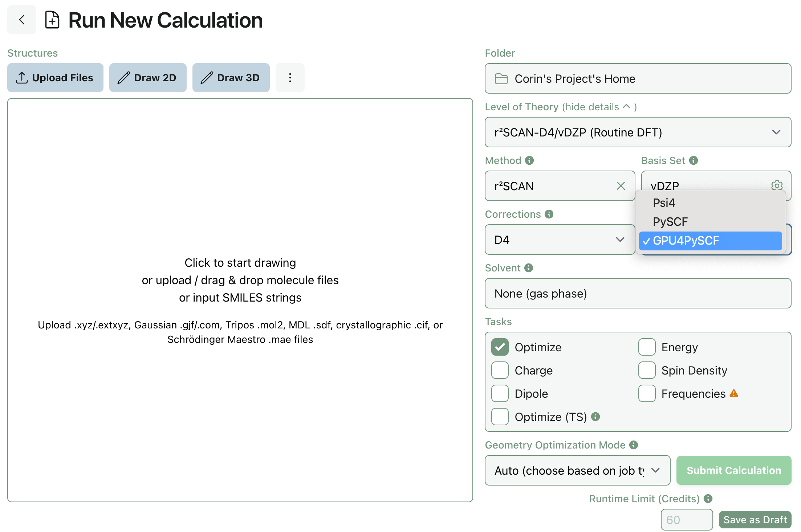Click the Runtime Limit credits input field
Screen dimensions: 801x532
(686, 520)
